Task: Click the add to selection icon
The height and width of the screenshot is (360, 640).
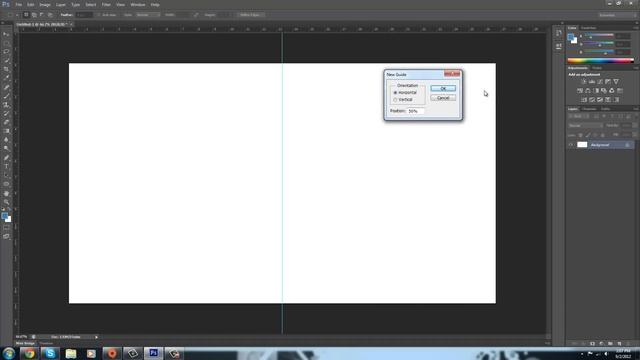Action: tap(34, 15)
